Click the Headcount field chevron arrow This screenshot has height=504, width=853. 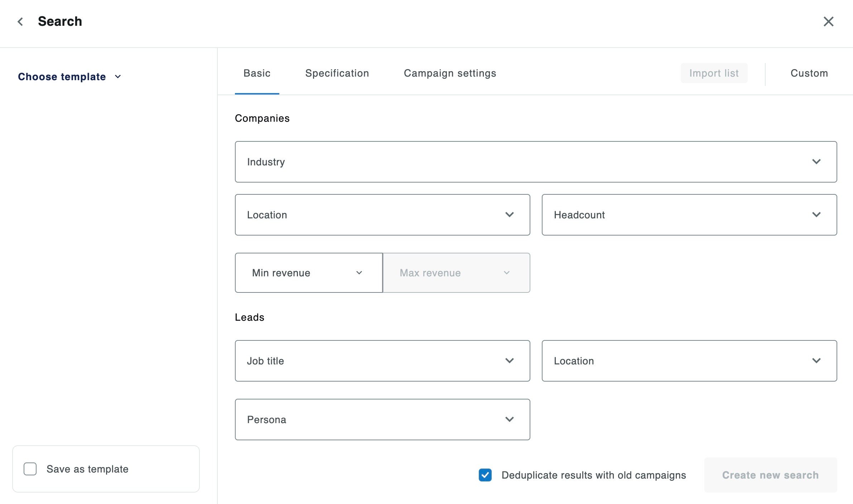coord(816,215)
